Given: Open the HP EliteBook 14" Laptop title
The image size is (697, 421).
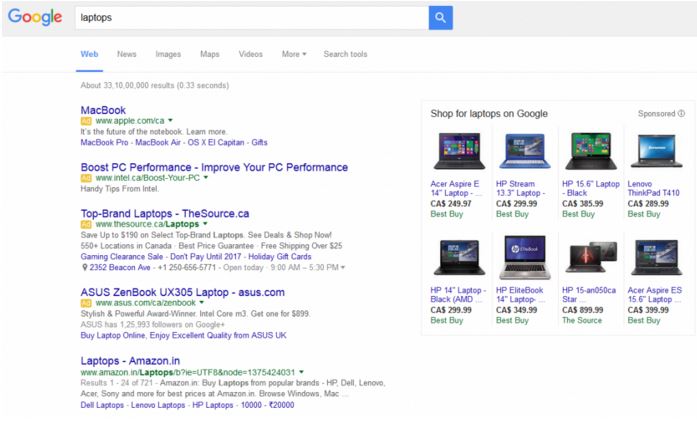Looking at the screenshot, I should (521, 295).
